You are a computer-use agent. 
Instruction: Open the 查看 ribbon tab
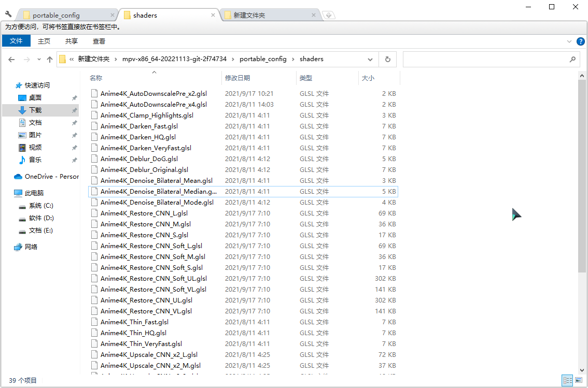pyautogui.click(x=99, y=41)
